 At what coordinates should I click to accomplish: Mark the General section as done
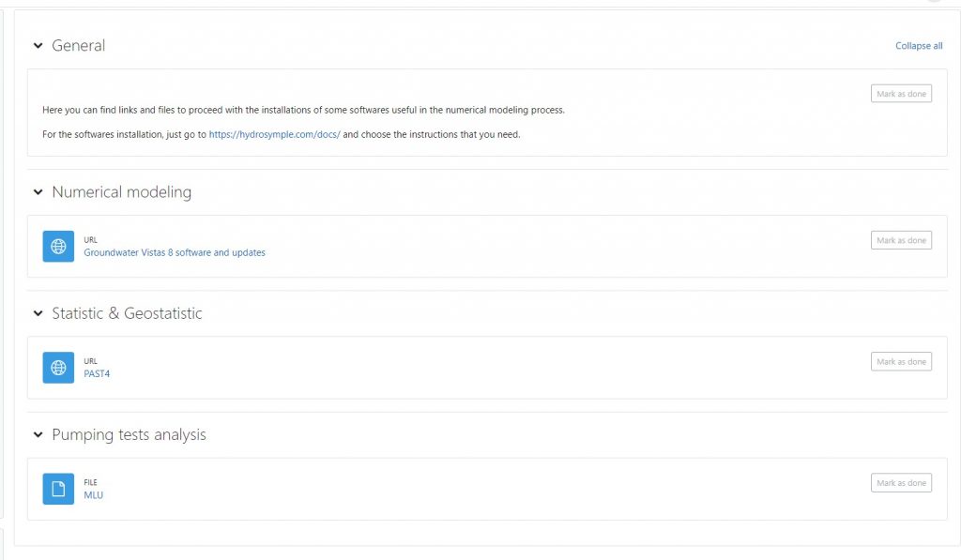pyautogui.click(x=901, y=94)
